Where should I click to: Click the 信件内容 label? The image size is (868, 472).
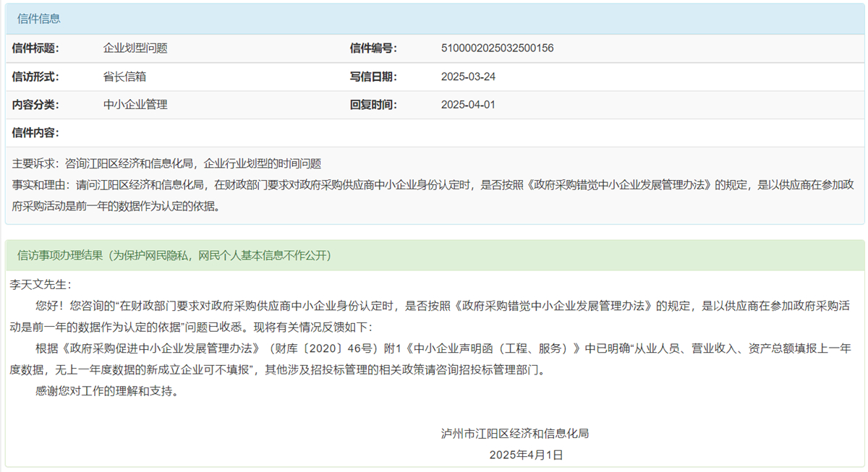tap(35, 133)
